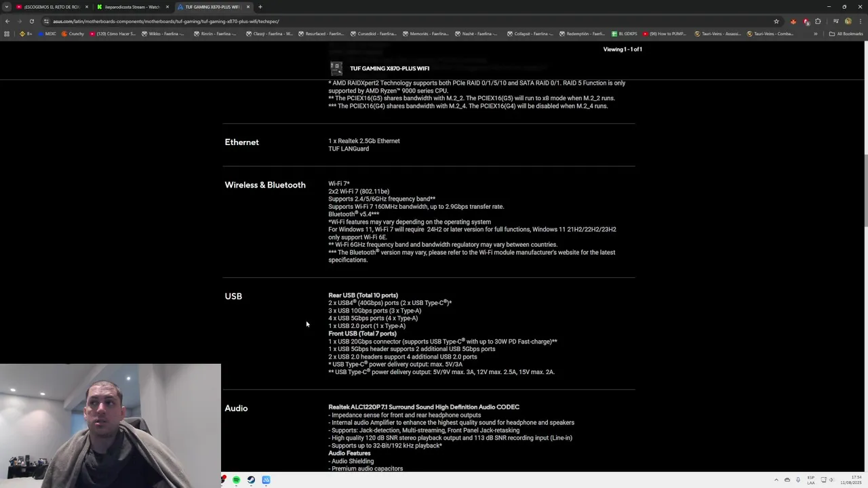Screen dimensions: 868x488
Task: Open the Tauri-Veins Assassi... bookmark
Action: pyautogui.click(x=718, y=34)
